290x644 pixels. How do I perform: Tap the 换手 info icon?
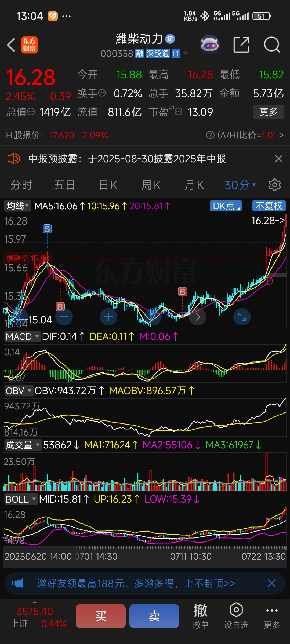pyautogui.click(x=102, y=93)
